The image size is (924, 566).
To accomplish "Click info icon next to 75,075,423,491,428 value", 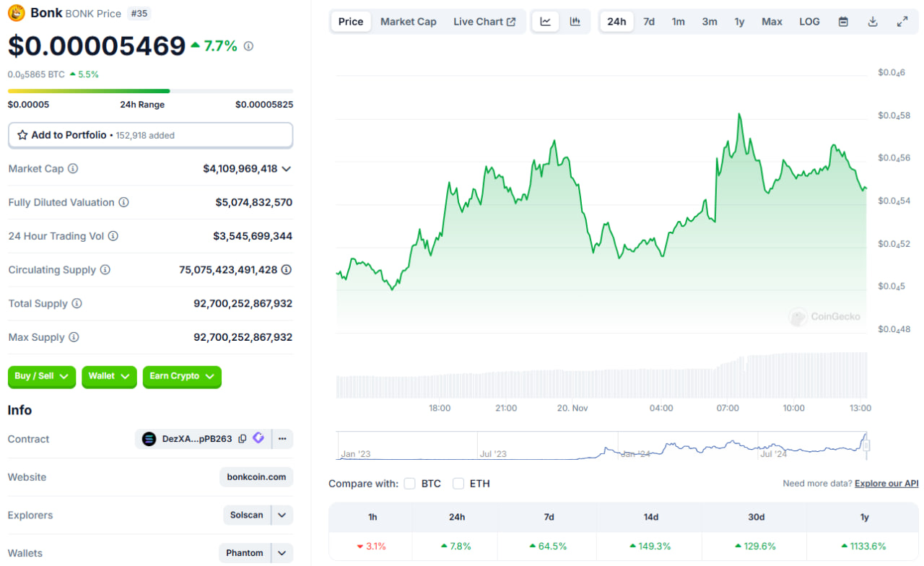I will [x=287, y=269].
